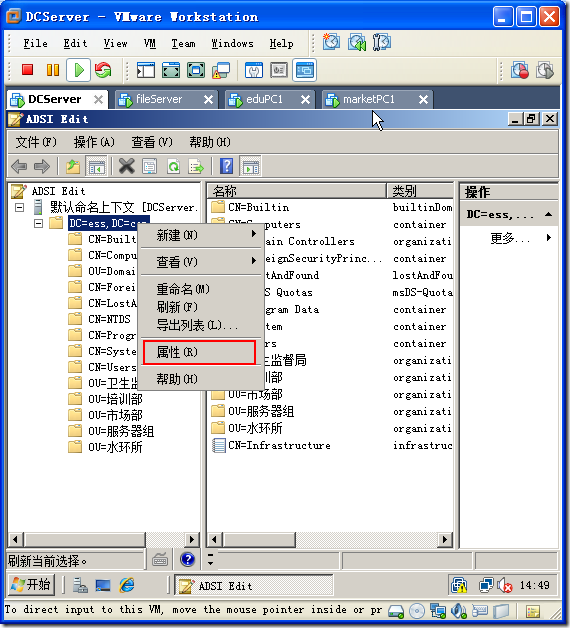Click the ADSI toolbar refresh icon
The width and height of the screenshot is (570, 628).
click(173, 166)
